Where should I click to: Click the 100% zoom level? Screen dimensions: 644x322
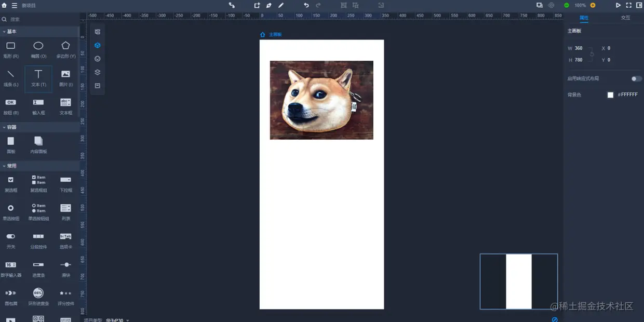click(x=580, y=5)
